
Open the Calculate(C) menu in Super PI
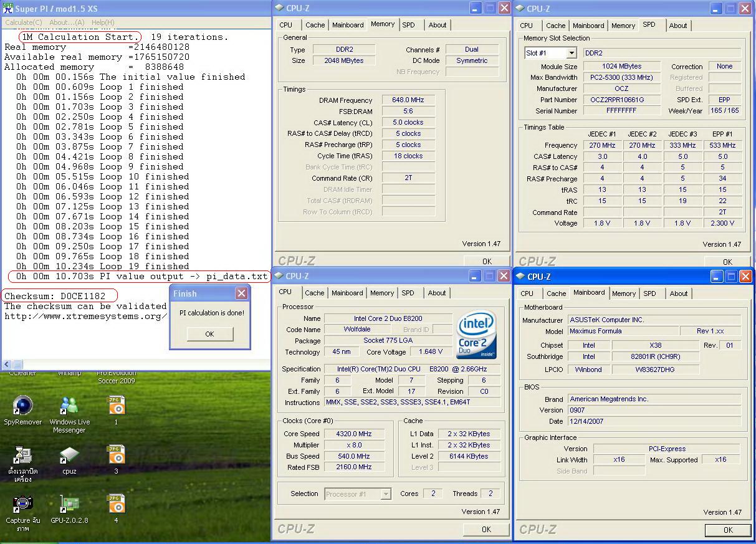point(24,22)
